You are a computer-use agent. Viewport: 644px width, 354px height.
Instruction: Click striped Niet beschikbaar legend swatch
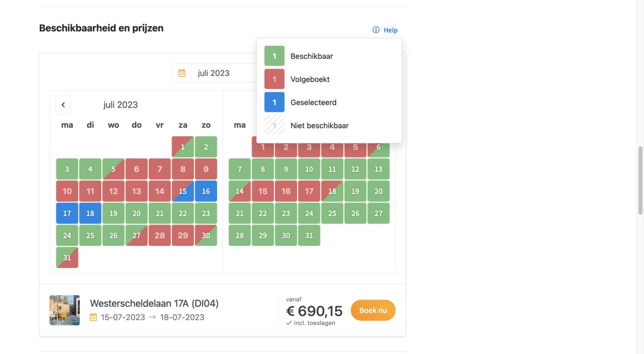pos(274,125)
